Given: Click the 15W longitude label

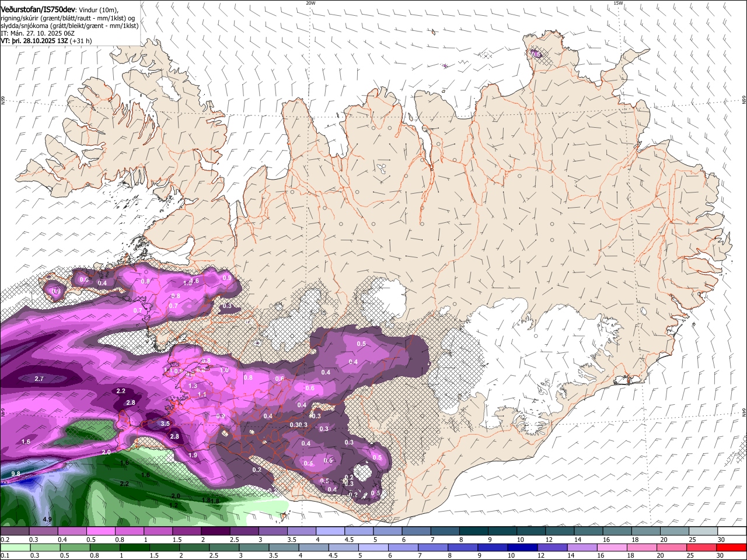Looking at the screenshot, I should pos(618,3).
